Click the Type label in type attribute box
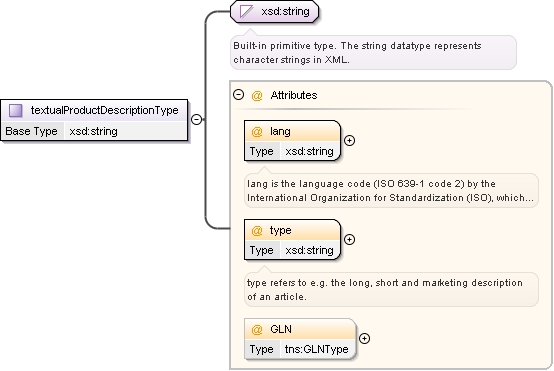 click(261, 250)
